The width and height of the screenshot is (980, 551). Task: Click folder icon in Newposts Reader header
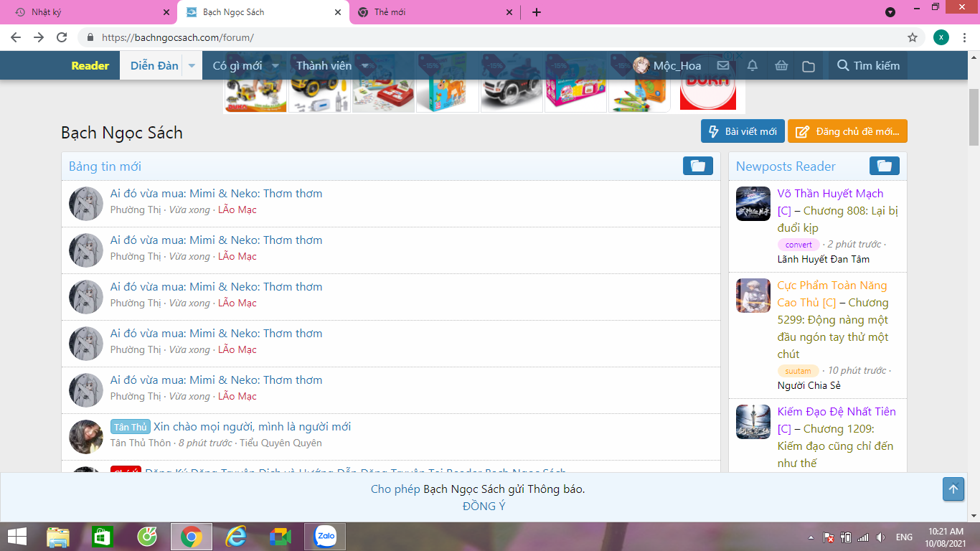[884, 166]
